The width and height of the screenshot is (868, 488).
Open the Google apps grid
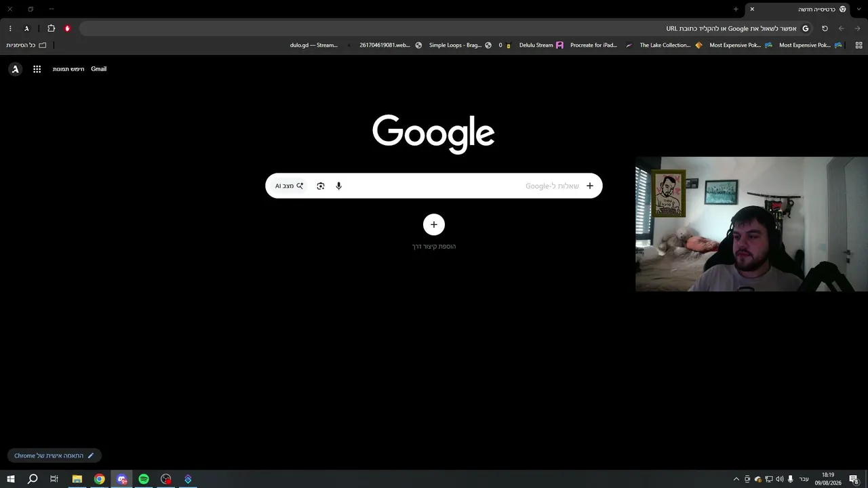37,69
